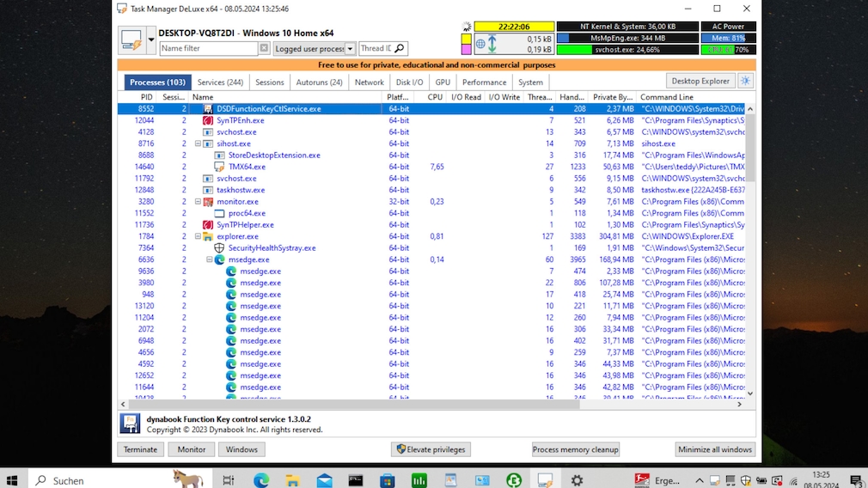Open the Autoruns (24) tab
The width and height of the screenshot is (868, 488).
(x=320, y=82)
